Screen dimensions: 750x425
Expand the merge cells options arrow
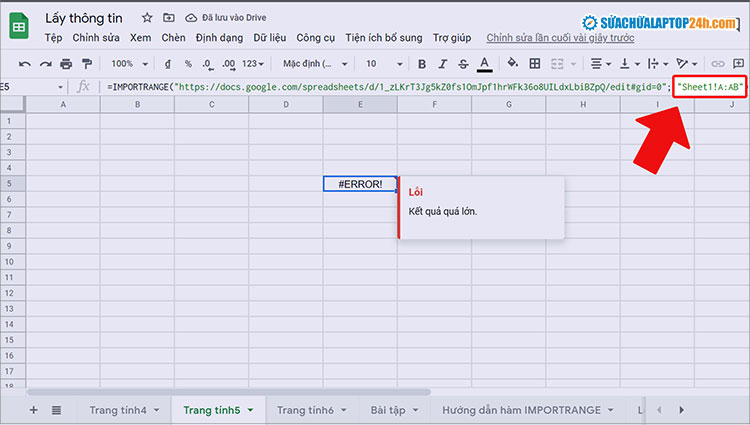tap(573, 64)
